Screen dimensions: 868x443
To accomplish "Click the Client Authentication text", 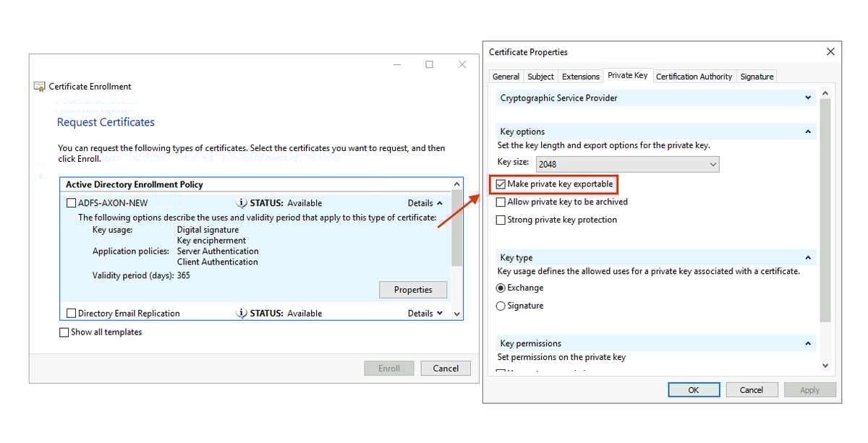I will click(217, 262).
